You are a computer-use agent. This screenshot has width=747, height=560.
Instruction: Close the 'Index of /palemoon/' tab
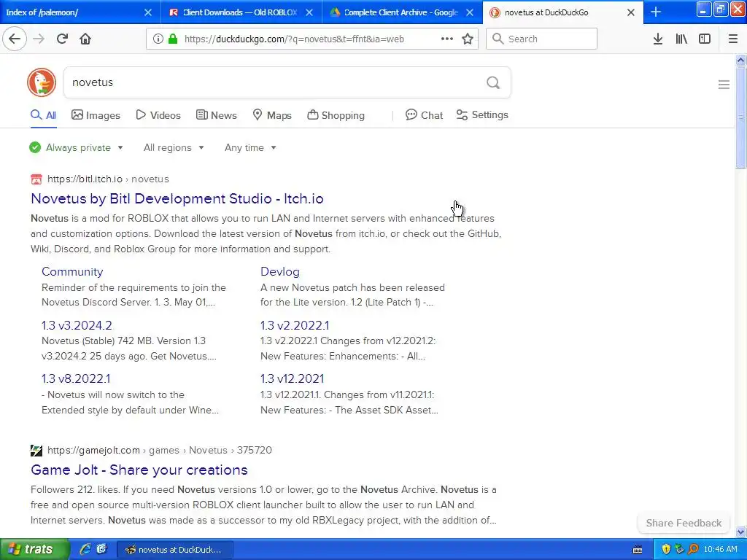[148, 12]
